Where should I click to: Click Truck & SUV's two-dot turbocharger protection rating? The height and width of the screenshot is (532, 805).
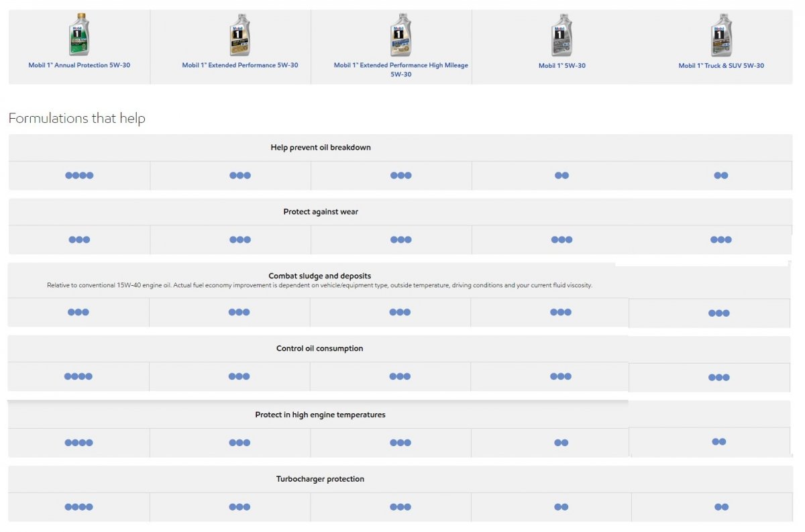pos(721,507)
